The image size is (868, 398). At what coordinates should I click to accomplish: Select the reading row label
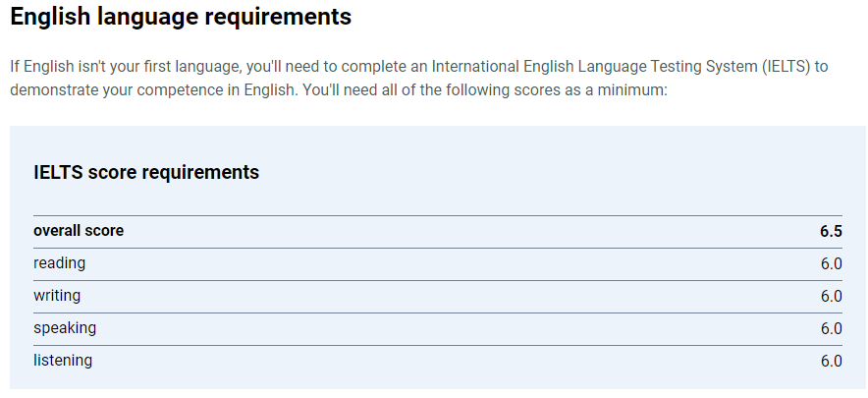point(59,263)
